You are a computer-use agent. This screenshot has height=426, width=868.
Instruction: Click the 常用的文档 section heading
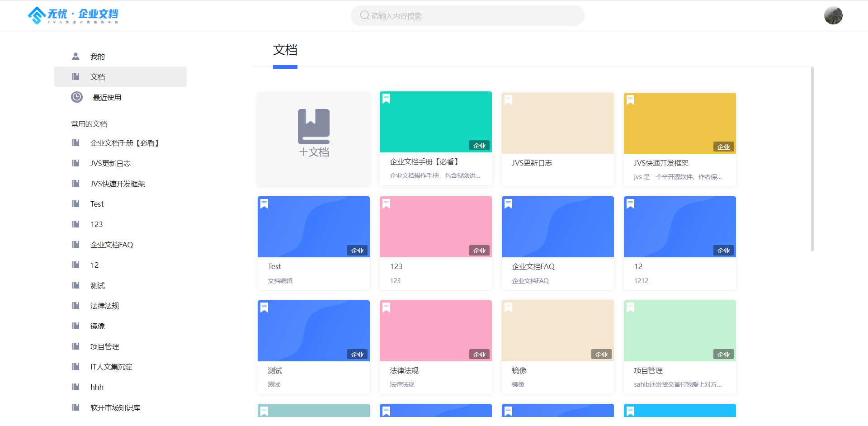89,124
